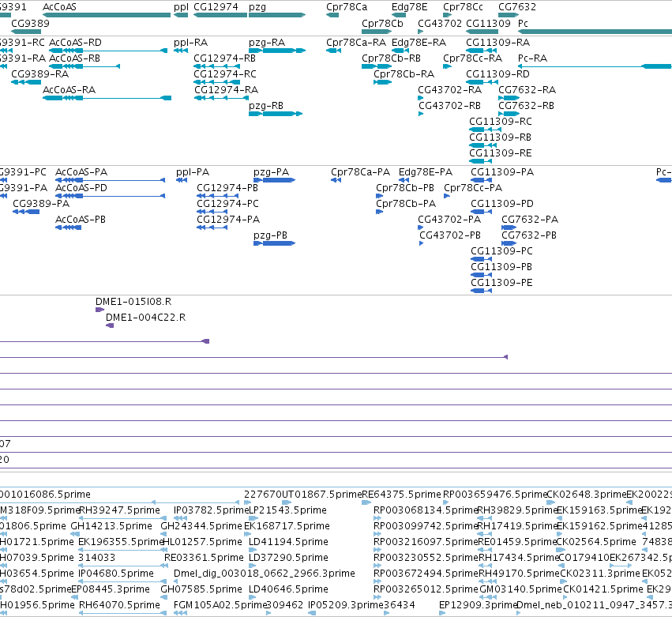Open the CG12974 gene label
Image resolution: width=672 pixels, height=617 pixels.
(216, 7)
